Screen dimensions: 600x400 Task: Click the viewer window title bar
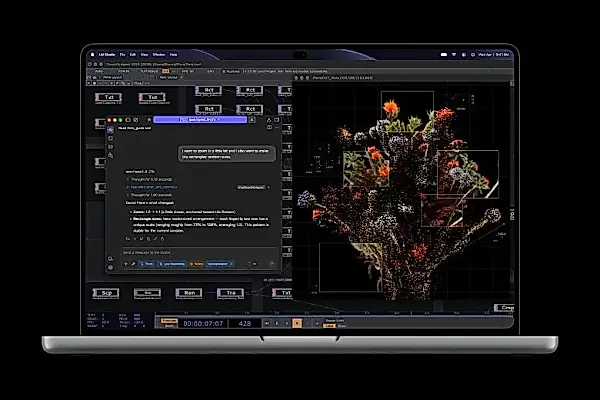point(403,78)
